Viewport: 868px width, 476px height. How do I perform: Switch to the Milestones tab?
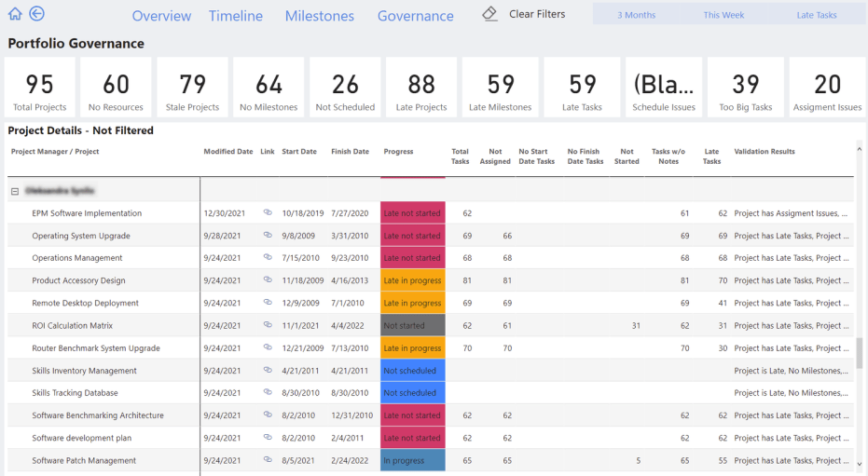click(320, 16)
